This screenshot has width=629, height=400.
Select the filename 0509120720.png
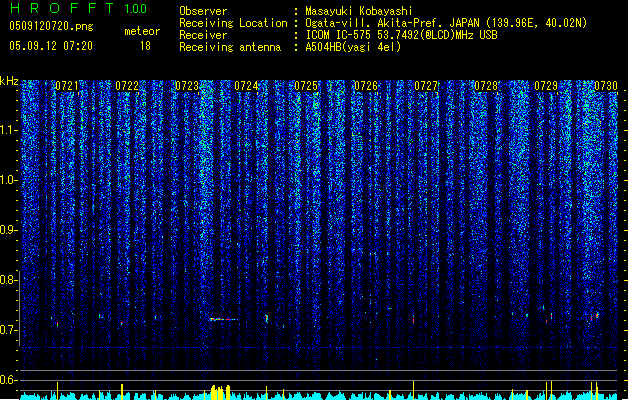(x=51, y=26)
